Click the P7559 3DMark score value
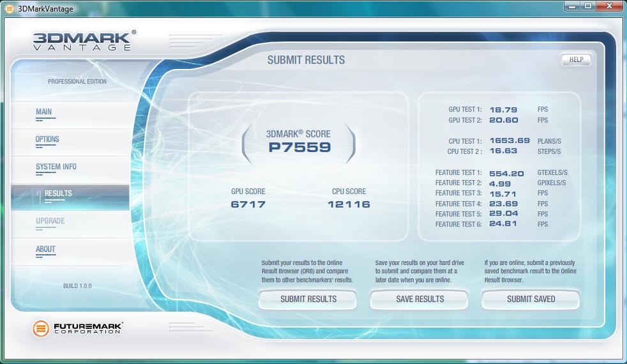The width and height of the screenshot is (627, 364). pos(300,148)
